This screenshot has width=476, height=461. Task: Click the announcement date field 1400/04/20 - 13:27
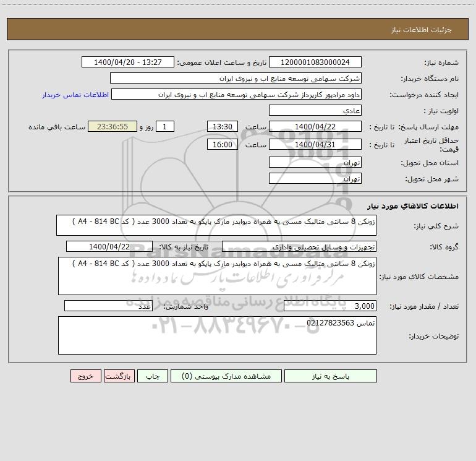tap(128, 62)
